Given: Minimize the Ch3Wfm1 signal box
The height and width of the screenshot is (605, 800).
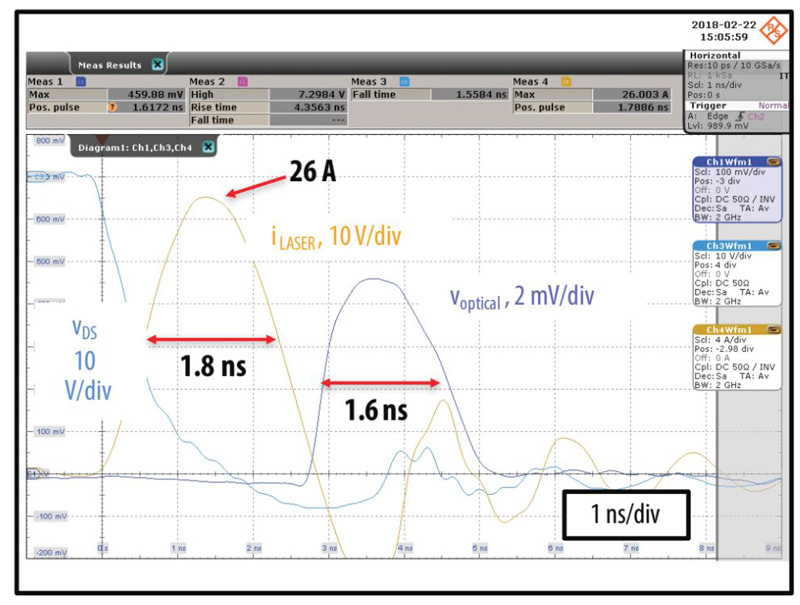Looking at the screenshot, I should [x=773, y=245].
